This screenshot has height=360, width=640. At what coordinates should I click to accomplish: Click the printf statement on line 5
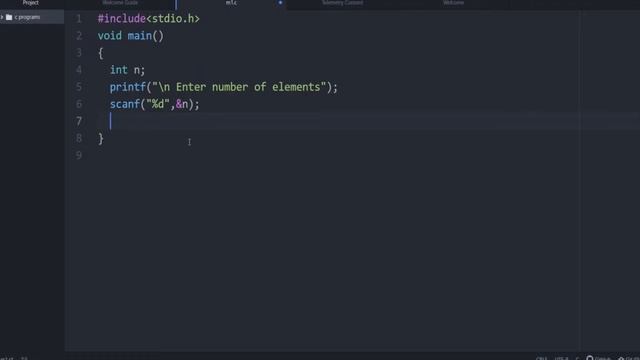click(x=223, y=87)
